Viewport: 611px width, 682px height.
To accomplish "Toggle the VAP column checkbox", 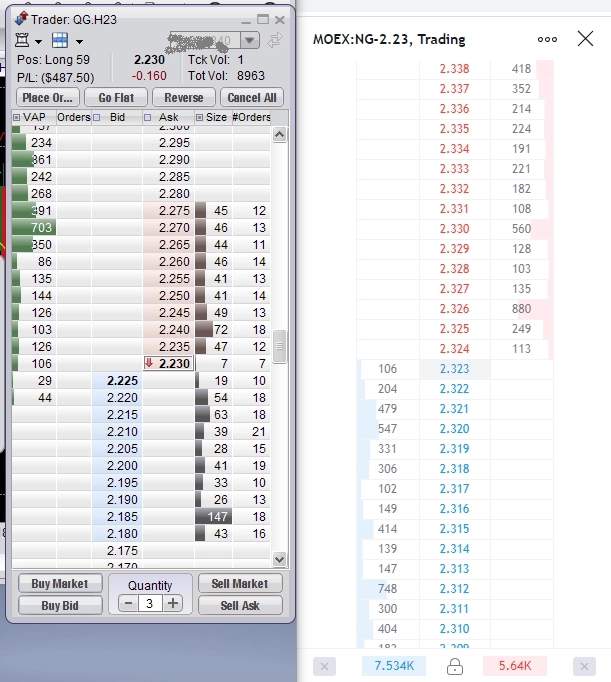I will [x=17, y=117].
